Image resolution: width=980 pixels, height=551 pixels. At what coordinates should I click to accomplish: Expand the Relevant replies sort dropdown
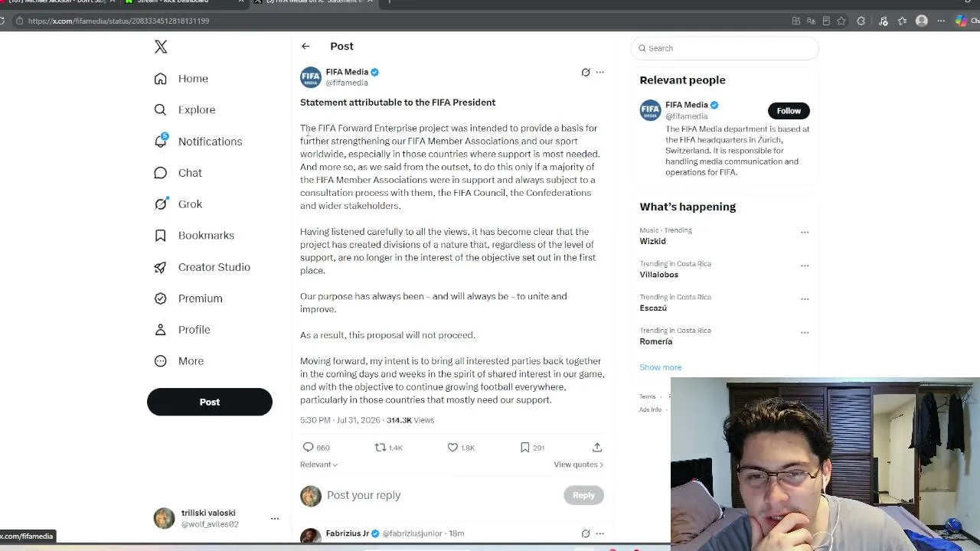pyautogui.click(x=319, y=465)
